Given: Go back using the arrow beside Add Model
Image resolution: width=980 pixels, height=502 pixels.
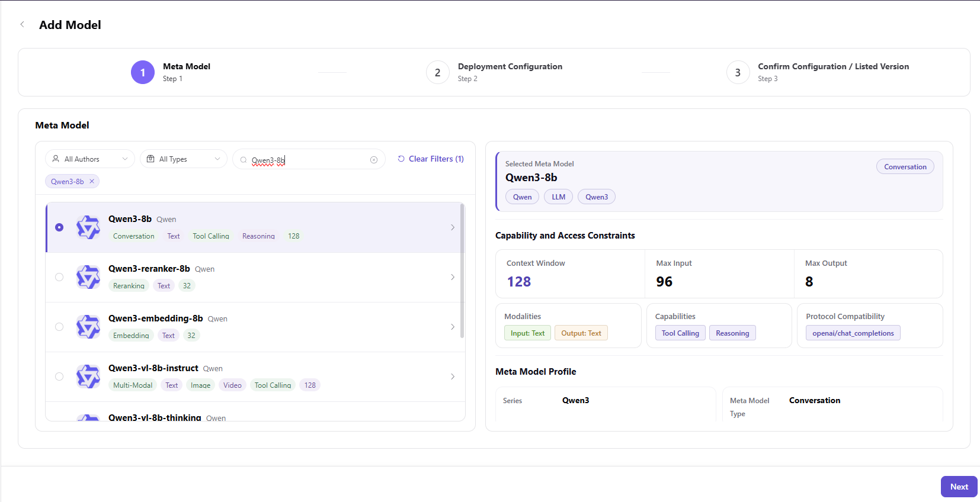Looking at the screenshot, I should [x=23, y=24].
